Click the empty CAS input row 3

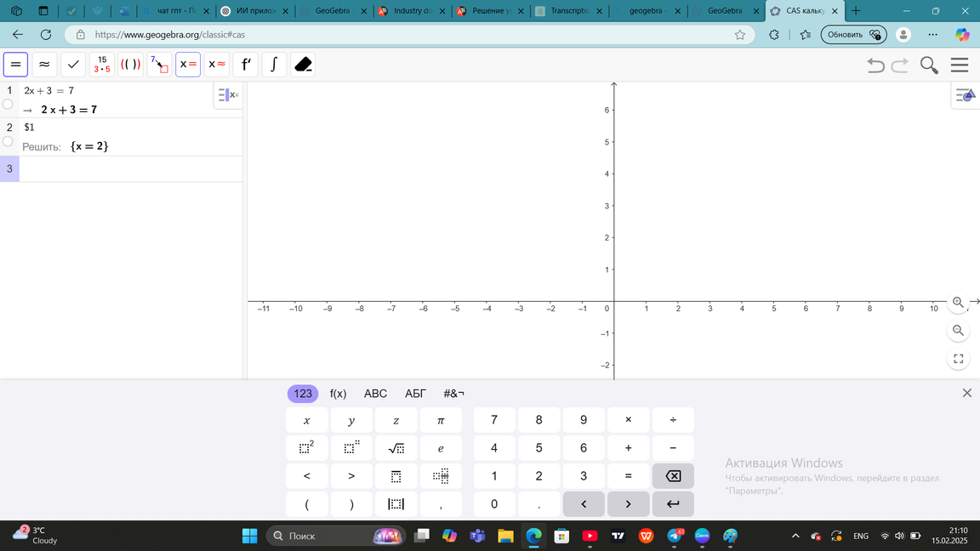(x=128, y=169)
